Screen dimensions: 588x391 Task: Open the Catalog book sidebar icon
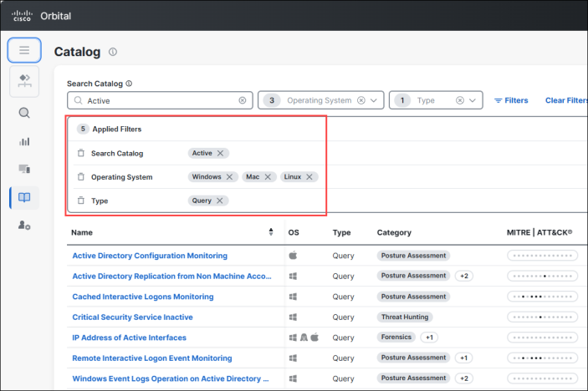(x=24, y=197)
